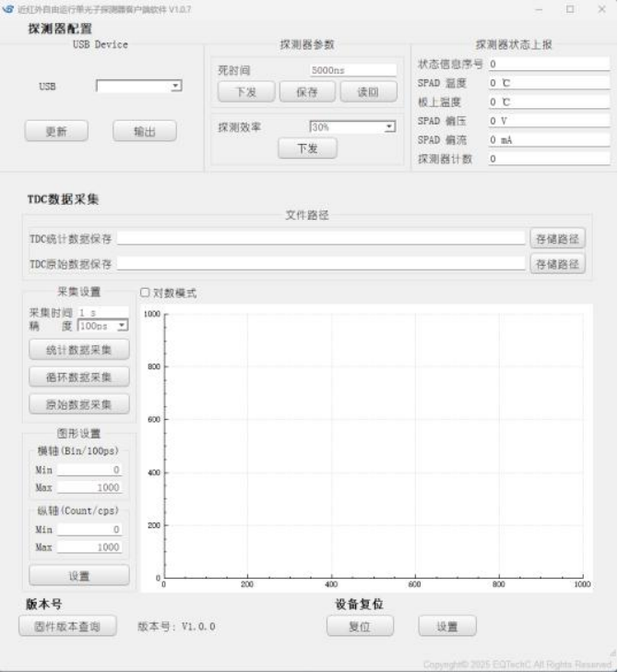Screen dimensions: 618x672
Task: Maximize the application window
Action: point(570,9)
